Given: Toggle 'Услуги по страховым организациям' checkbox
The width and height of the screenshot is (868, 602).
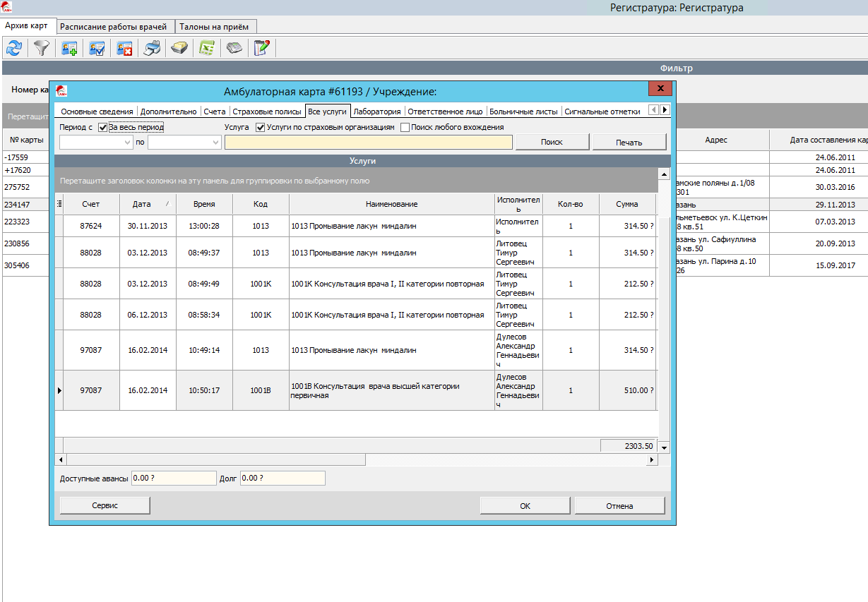Looking at the screenshot, I should pyautogui.click(x=261, y=128).
